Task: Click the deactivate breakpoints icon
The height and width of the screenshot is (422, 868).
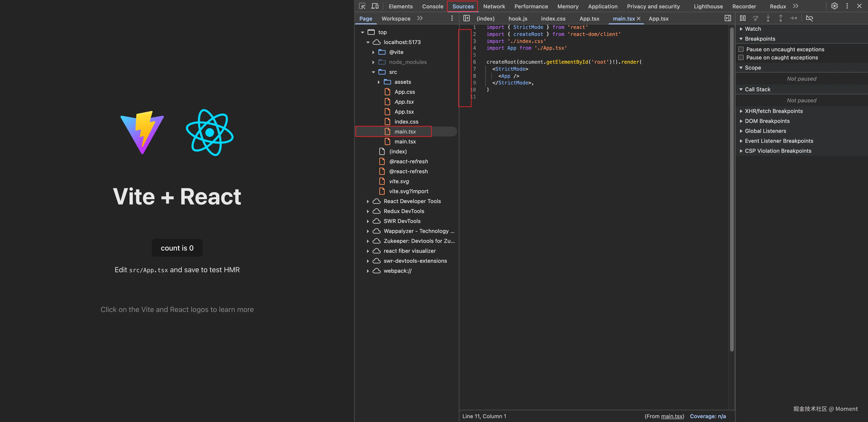Action: [x=809, y=18]
